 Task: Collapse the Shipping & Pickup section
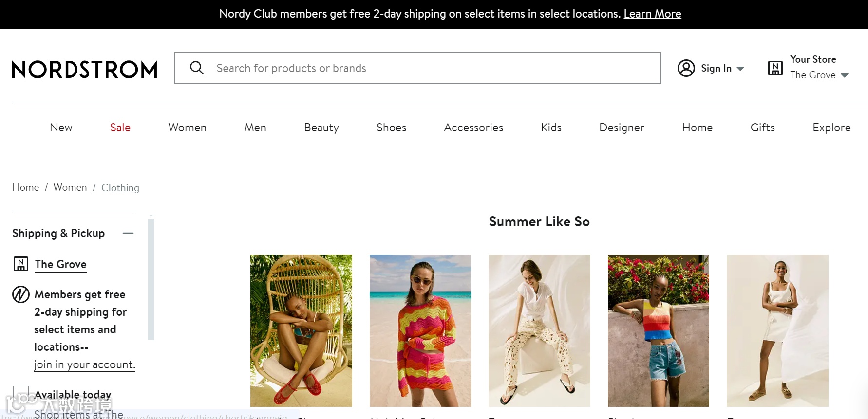(x=128, y=233)
